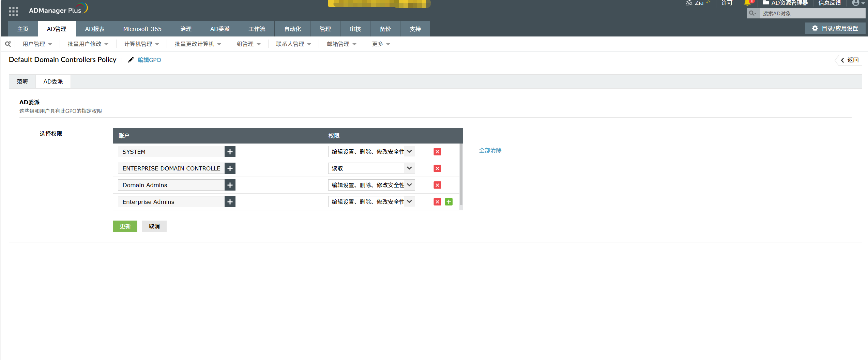
Task: Open the 自动化 tab
Action: [x=292, y=29]
